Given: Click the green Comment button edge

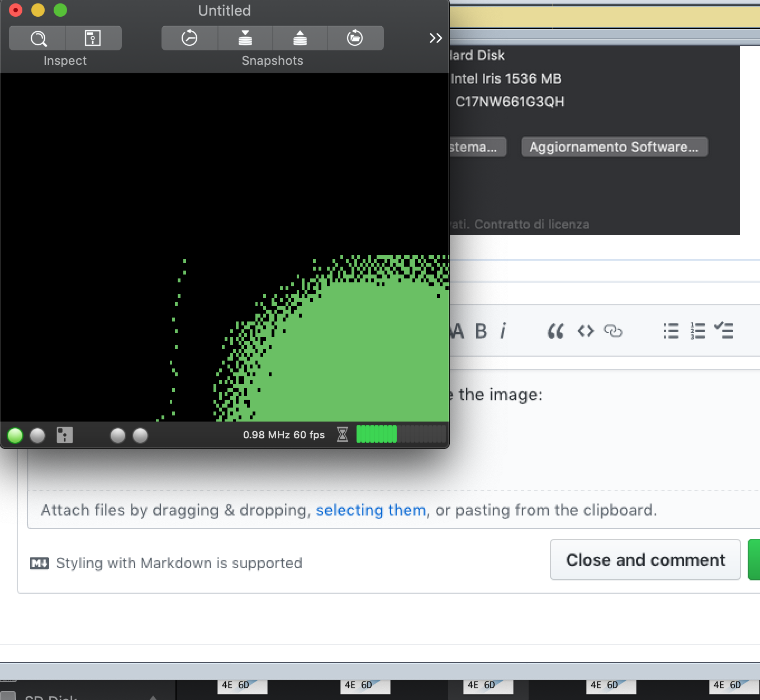Looking at the screenshot, I should click(x=754, y=560).
